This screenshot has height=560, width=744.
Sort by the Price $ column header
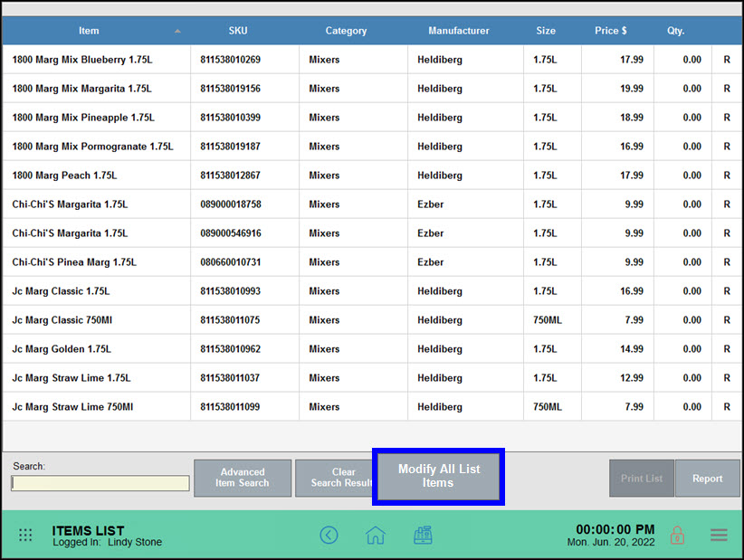point(611,31)
